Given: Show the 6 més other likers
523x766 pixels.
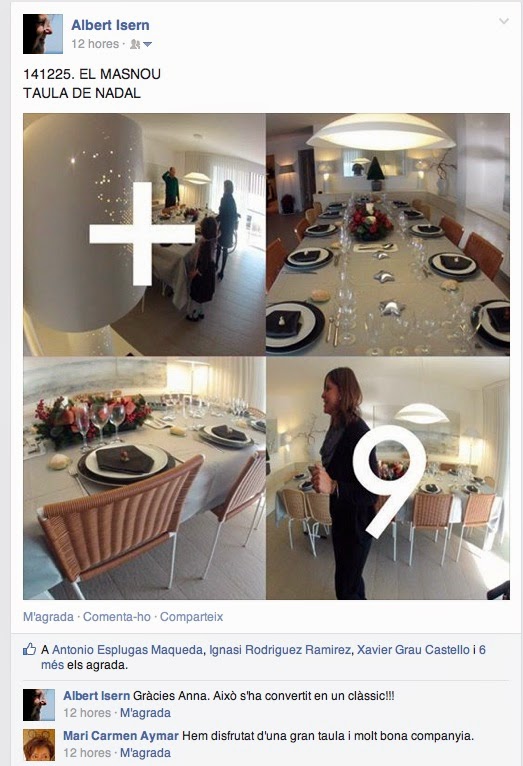Looking at the screenshot, I should pyautogui.click(x=263, y=657).
